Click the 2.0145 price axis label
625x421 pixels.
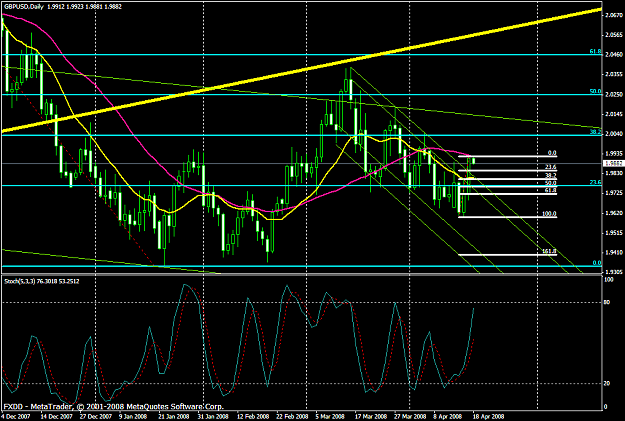click(x=613, y=114)
